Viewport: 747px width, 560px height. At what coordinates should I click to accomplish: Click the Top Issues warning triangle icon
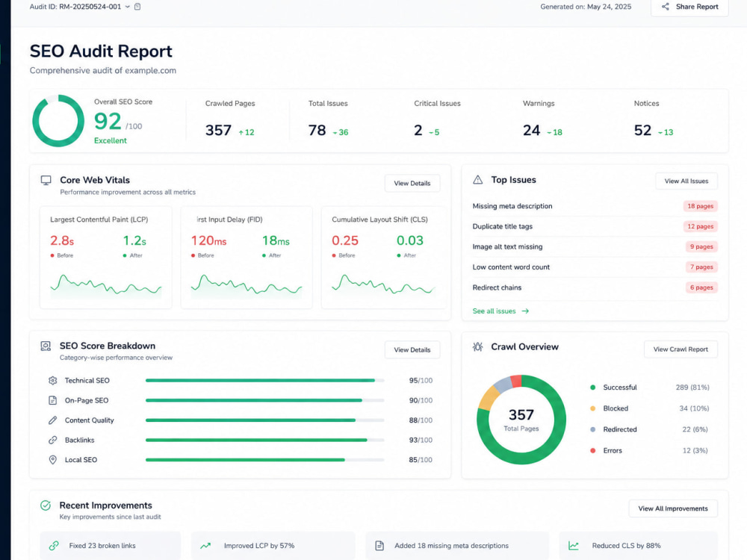click(478, 179)
